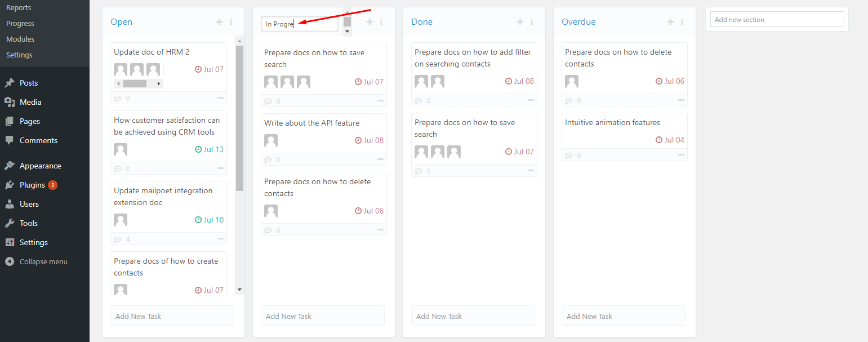
Task: Click comment icon on Intuitive animation features card
Action: pos(569,155)
